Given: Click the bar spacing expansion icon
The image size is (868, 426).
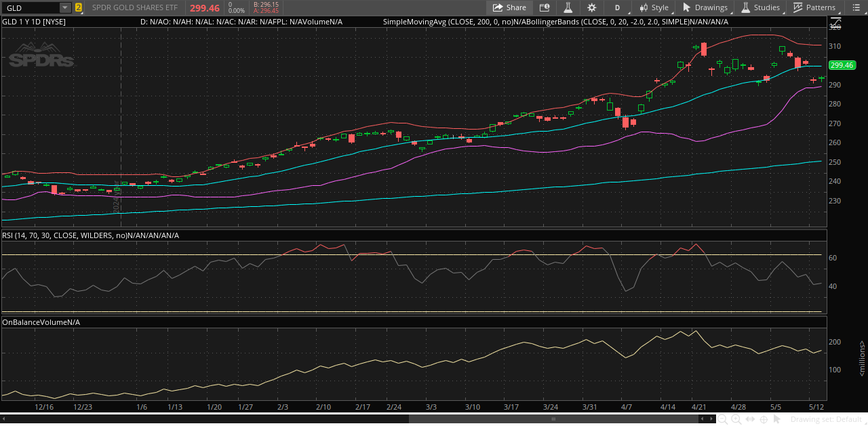Looking at the screenshot, I should coord(749,419).
